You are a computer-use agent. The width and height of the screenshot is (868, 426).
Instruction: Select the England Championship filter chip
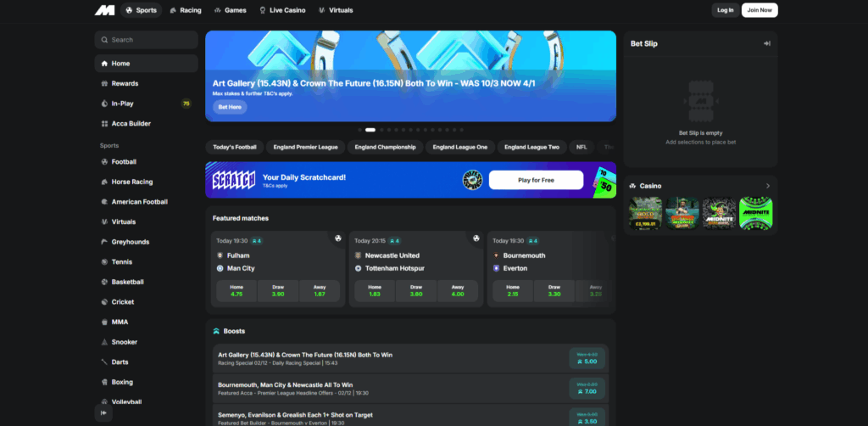(x=386, y=147)
